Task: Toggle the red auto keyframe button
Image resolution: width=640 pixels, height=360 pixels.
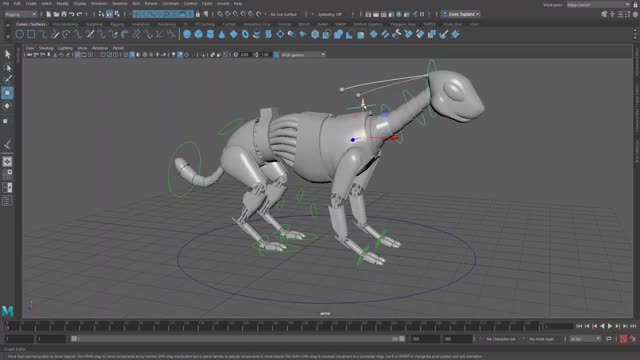Action: pos(623,339)
